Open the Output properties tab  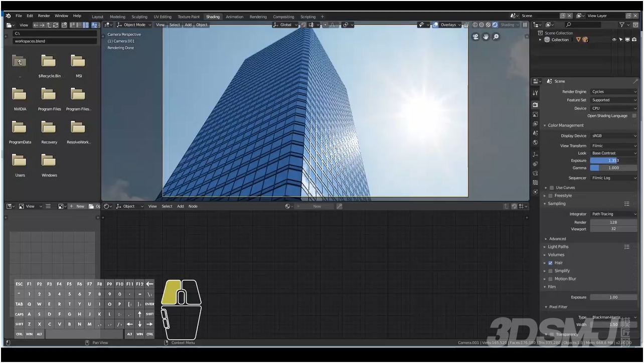tap(535, 114)
